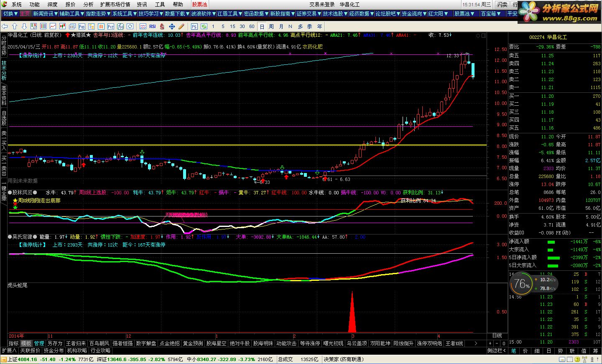The width and height of the screenshot is (602, 364).
Task: Click the F5 switch view icon
Action: (x=194, y=26)
